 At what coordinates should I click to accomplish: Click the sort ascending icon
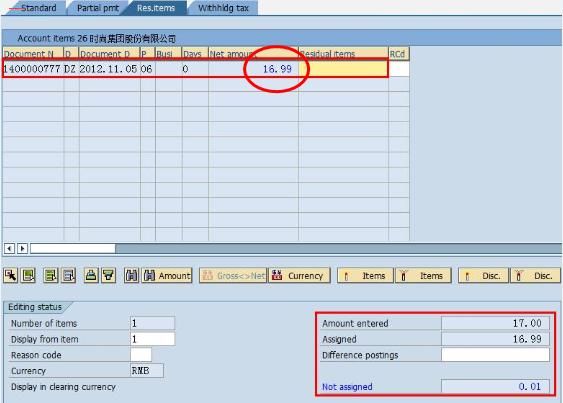(x=91, y=275)
